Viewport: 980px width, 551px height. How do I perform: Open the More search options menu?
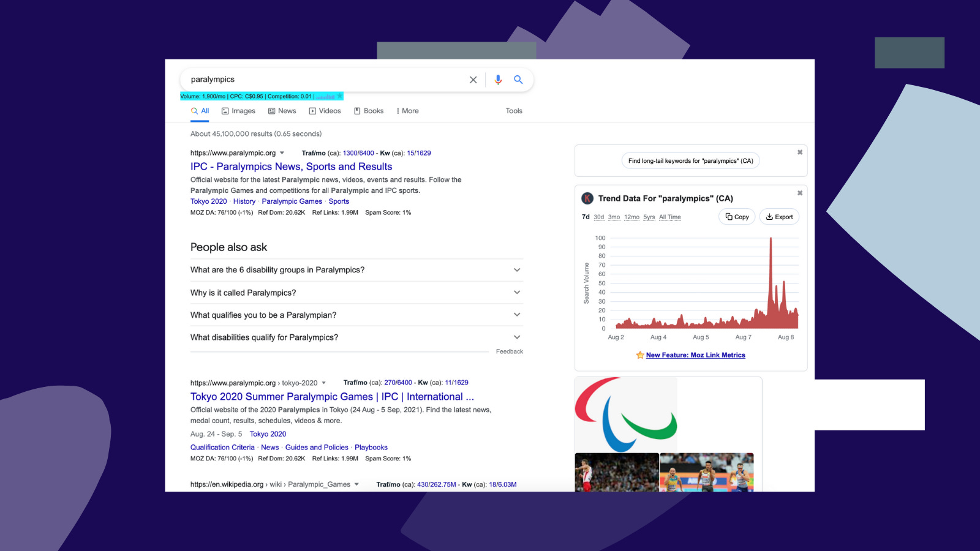(407, 111)
